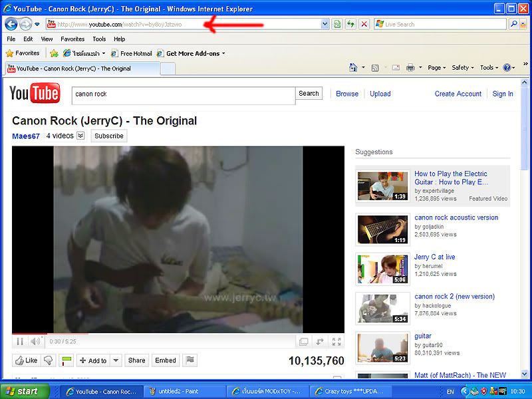The image size is (532, 399).
Task: Click the Sign In link
Action: point(503,94)
